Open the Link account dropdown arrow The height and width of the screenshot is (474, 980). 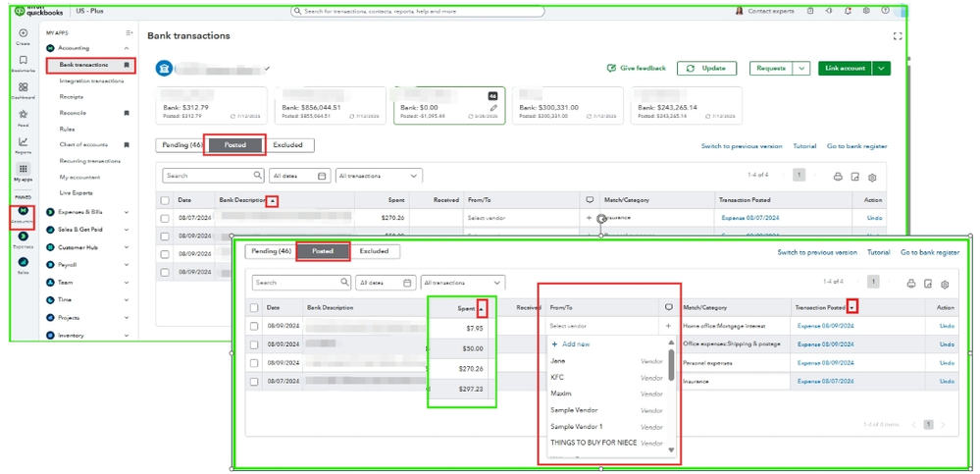882,68
